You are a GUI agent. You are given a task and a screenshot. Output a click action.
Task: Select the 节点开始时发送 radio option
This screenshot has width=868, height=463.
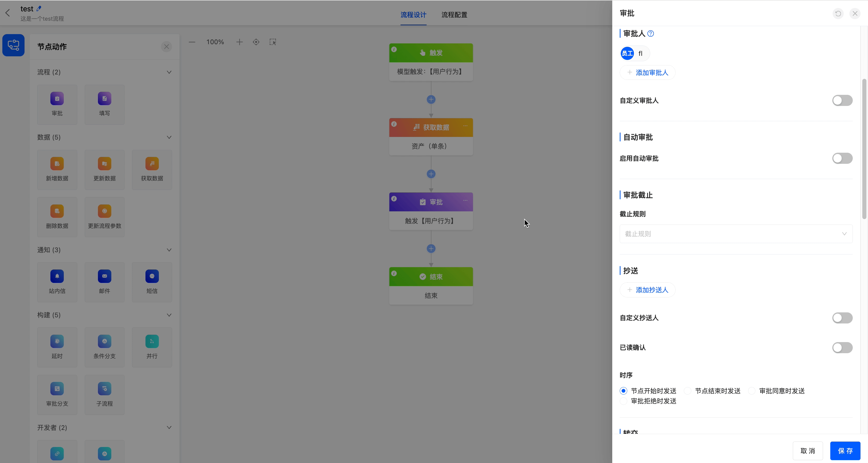coord(623,391)
